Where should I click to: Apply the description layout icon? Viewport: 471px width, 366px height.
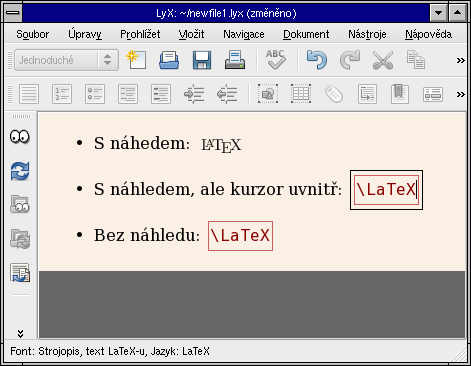click(x=161, y=94)
